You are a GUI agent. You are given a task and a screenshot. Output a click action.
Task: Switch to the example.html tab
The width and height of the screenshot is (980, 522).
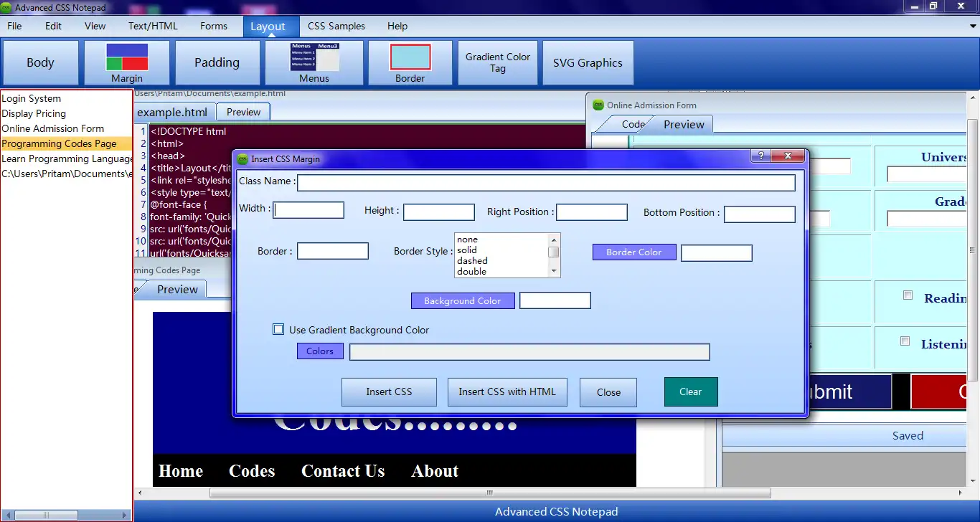pos(173,112)
